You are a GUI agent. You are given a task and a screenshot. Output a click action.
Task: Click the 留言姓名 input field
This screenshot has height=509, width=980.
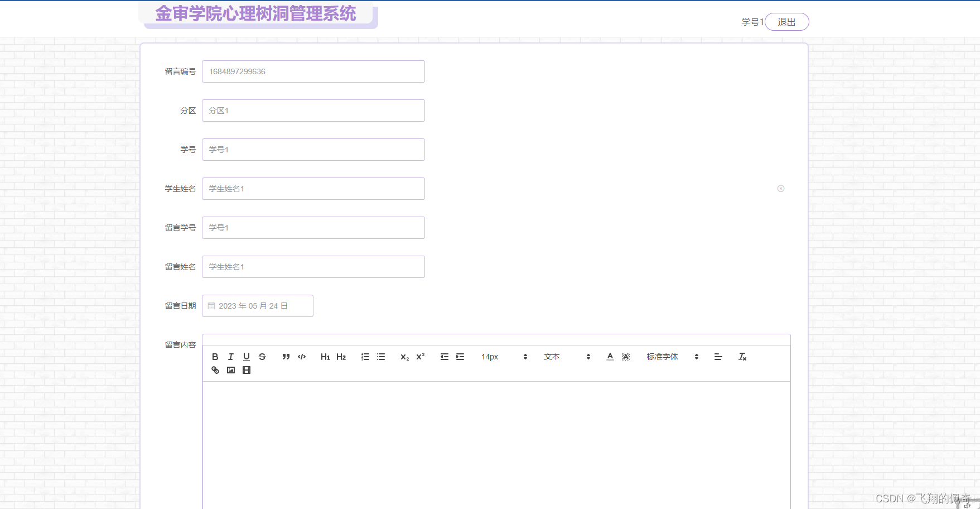[313, 267]
